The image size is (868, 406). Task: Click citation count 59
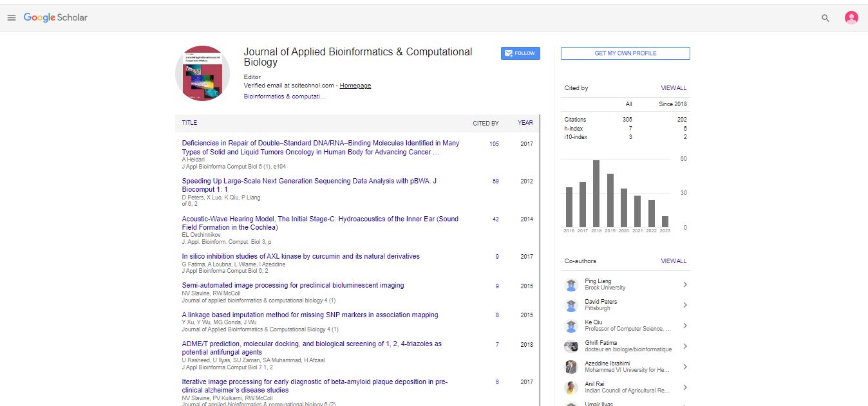pos(496,181)
